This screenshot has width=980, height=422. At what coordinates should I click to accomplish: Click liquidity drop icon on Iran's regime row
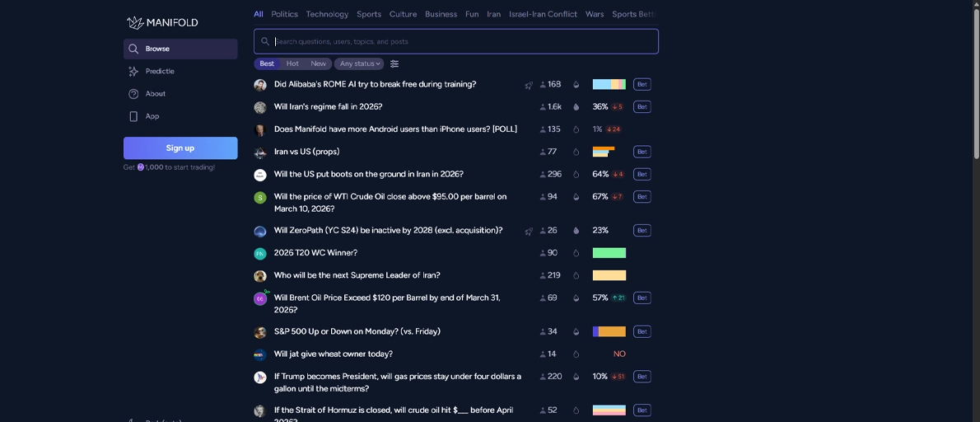tap(576, 107)
